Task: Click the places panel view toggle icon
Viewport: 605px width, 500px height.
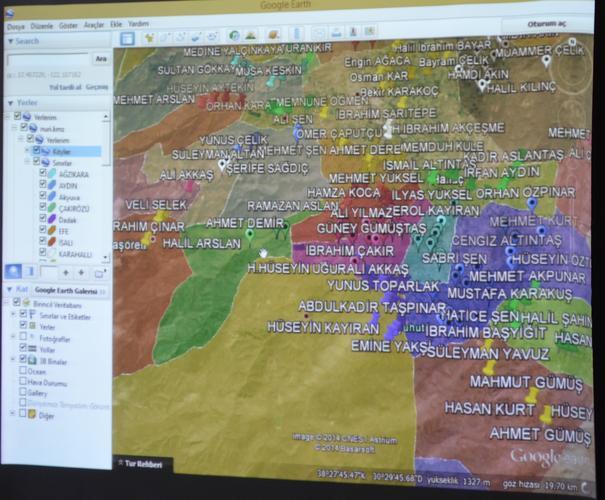Action: 30,272
